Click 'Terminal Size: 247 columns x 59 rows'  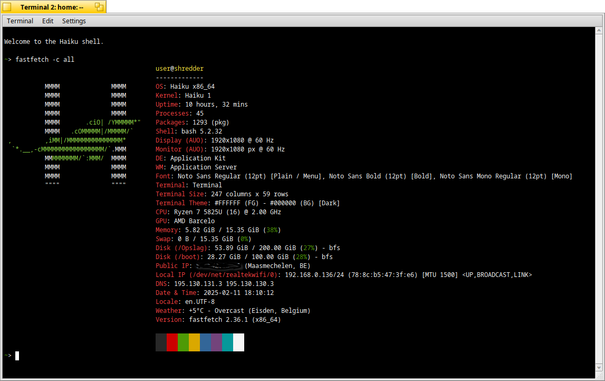coord(222,194)
